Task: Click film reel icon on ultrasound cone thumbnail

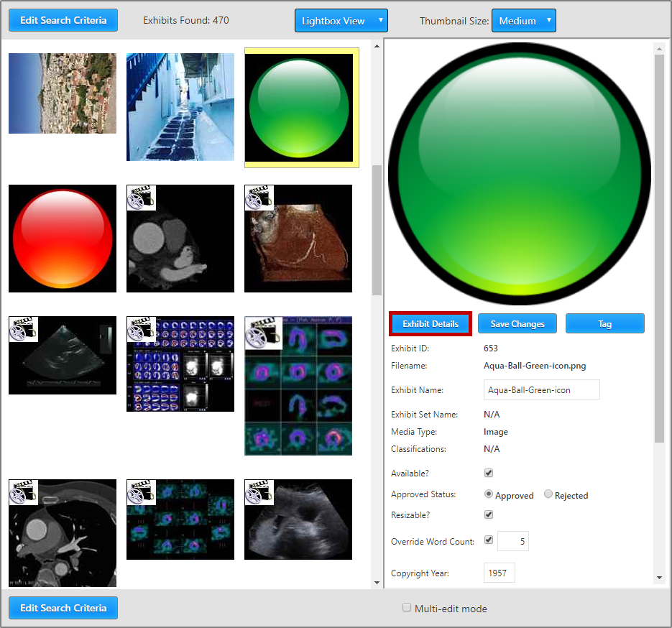Action: 24,330
